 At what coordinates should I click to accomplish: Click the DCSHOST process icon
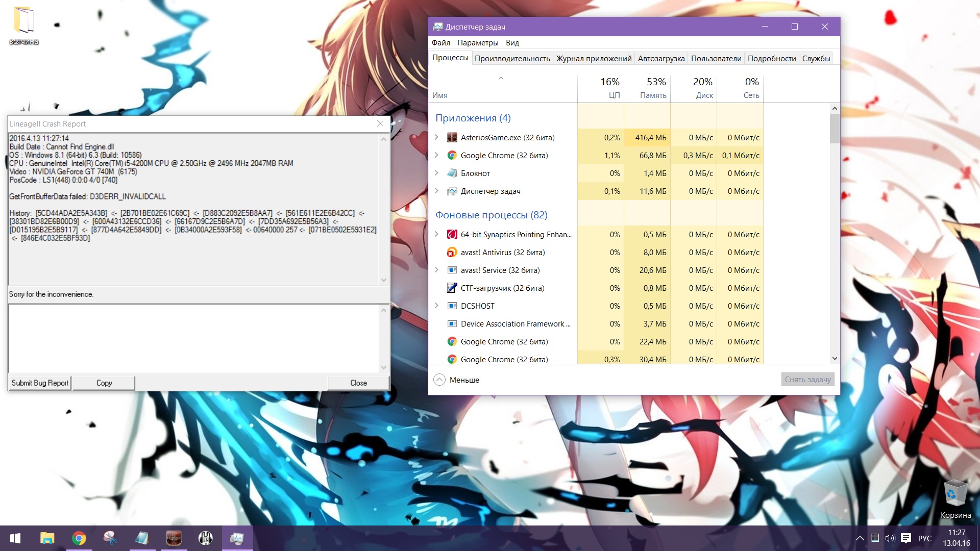[x=452, y=306]
